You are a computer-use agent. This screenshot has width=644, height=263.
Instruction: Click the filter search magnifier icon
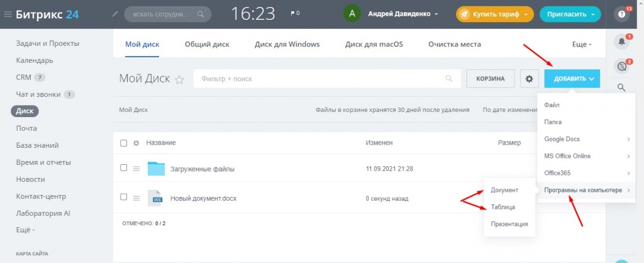(x=449, y=79)
